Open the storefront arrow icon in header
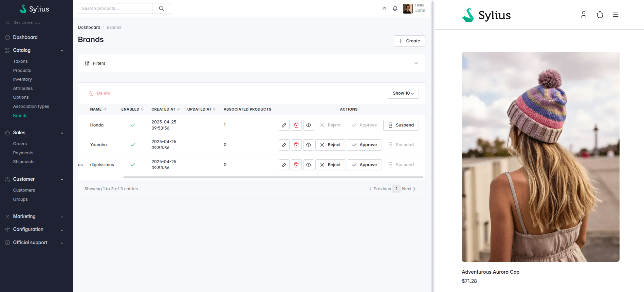The height and width of the screenshot is (292, 644). tap(384, 8)
